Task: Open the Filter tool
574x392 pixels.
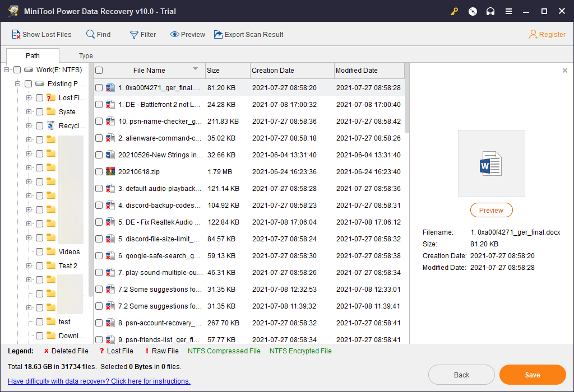Action: (133, 34)
